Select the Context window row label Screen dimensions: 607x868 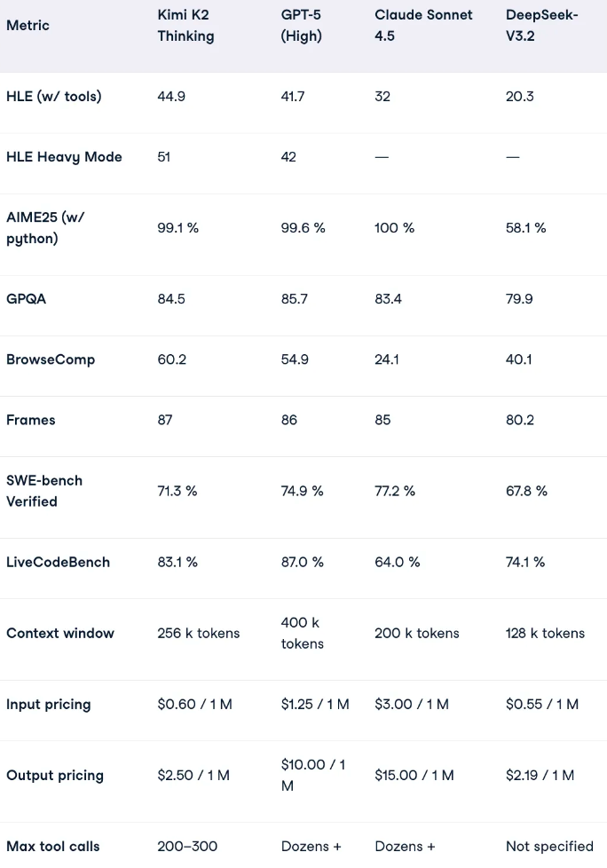[x=60, y=633]
